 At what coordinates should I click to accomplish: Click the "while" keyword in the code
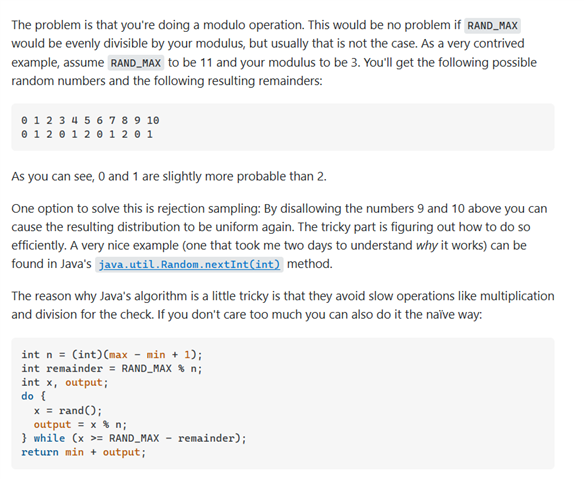coord(49,438)
